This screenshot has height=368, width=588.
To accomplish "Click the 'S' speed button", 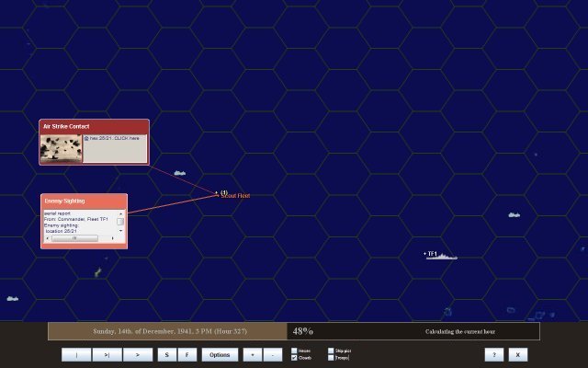I will (166, 354).
